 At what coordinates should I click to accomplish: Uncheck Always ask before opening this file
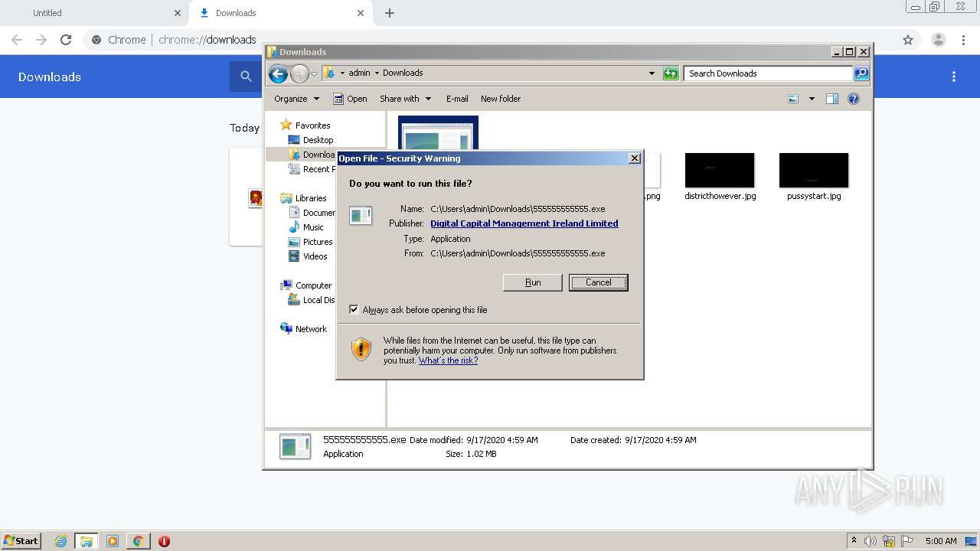354,310
